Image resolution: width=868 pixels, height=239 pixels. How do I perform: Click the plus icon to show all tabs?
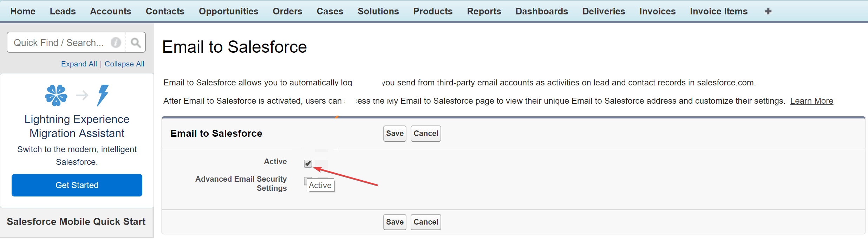point(768,11)
